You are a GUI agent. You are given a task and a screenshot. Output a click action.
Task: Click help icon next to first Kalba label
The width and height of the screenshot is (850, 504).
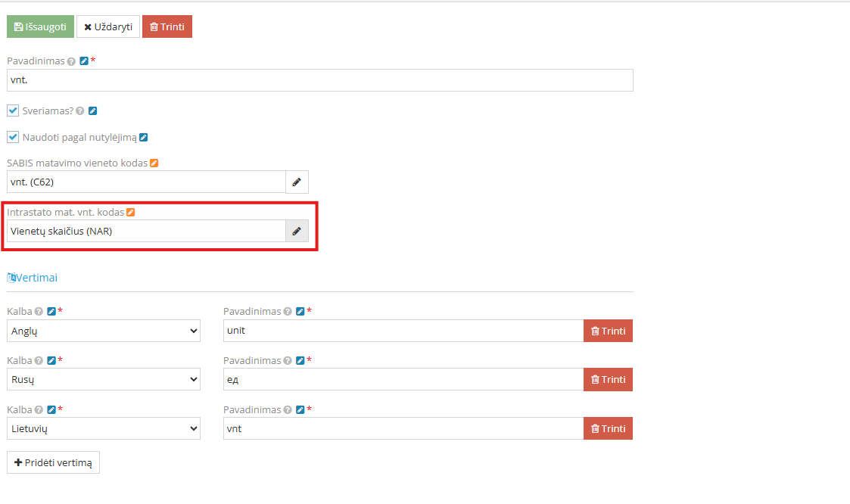point(39,312)
